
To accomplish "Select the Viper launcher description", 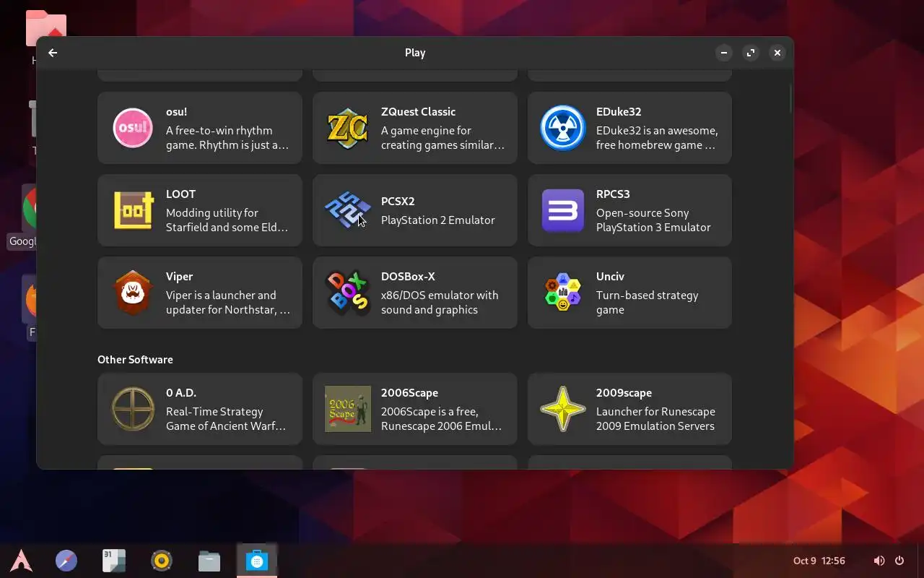I will pyautogui.click(x=228, y=303).
